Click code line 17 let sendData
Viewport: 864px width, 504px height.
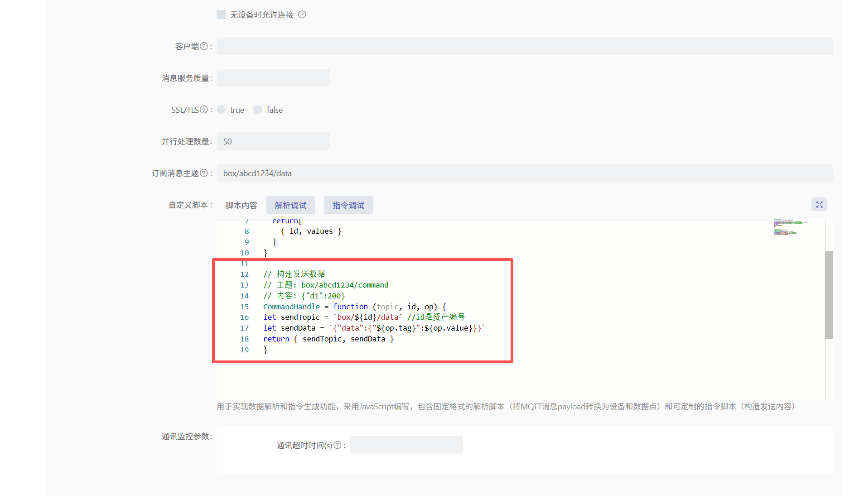tap(374, 328)
